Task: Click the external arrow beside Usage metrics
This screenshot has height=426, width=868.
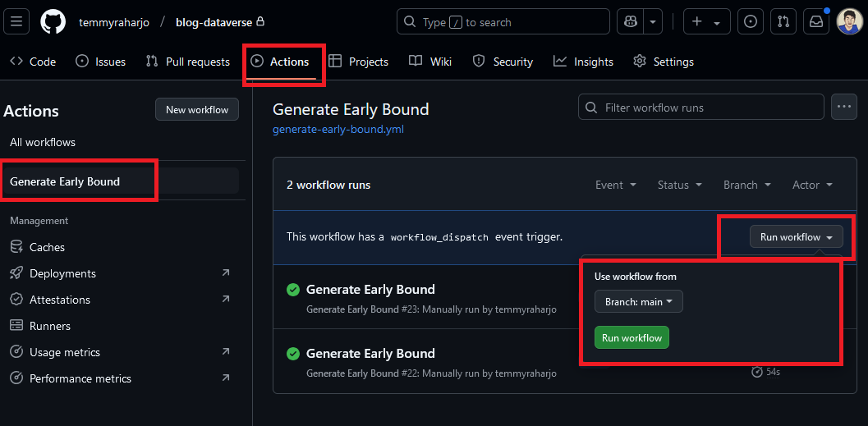Action: point(225,351)
